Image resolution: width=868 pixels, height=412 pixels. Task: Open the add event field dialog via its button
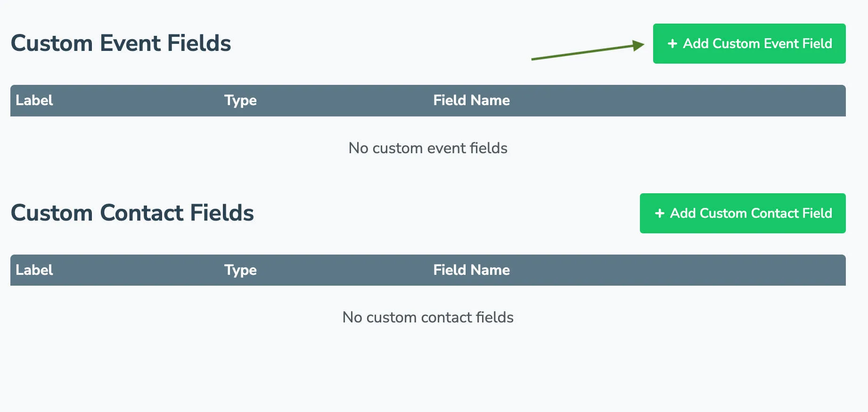click(x=749, y=43)
